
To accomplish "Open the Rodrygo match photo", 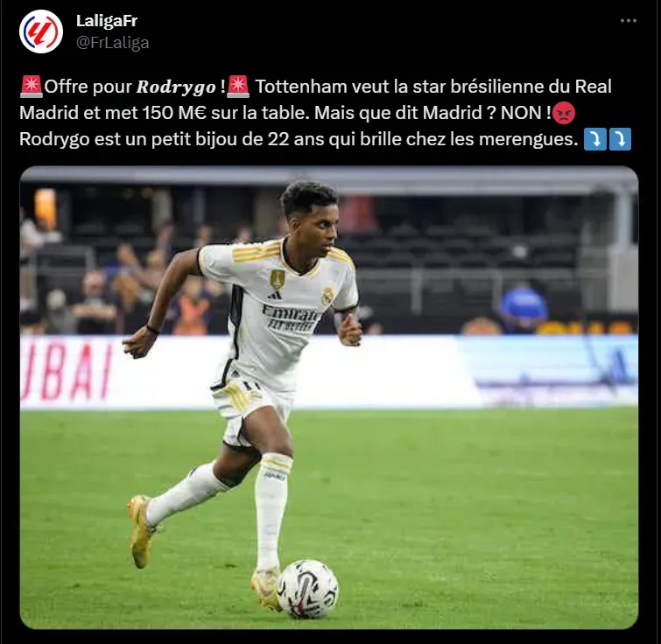I will click(x=329, y=397).
